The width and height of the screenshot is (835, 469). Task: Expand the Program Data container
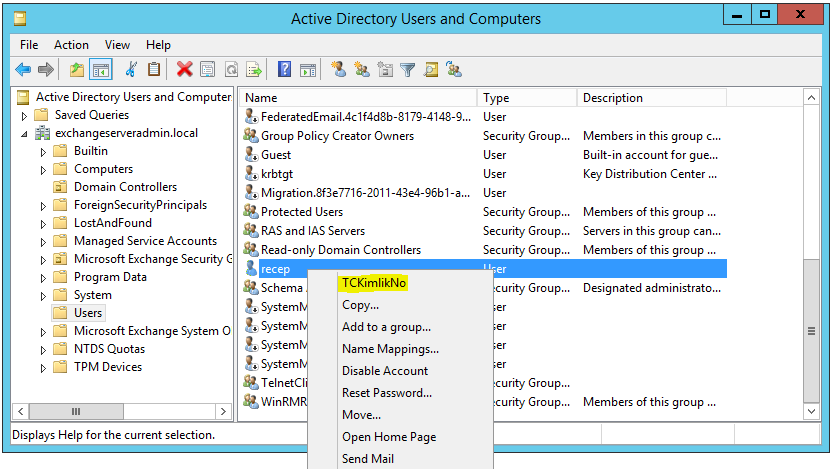[x=43, y=278]
